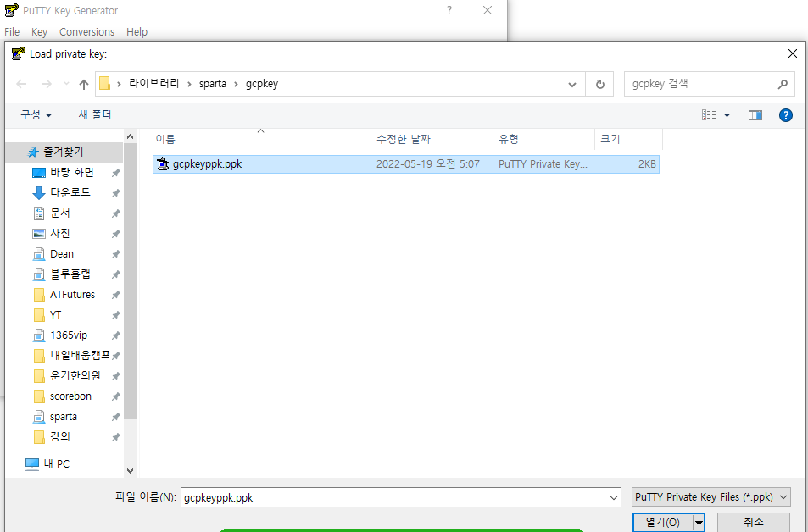Open the PuTTY Private Key Files type dropdown

[x=711, y=497]
